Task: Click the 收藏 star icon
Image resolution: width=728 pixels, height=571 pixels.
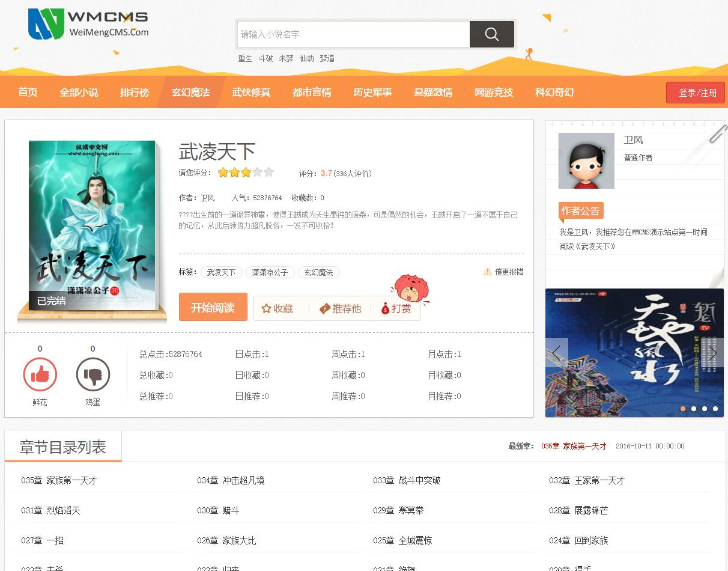Action: click(x=267, y=309)
